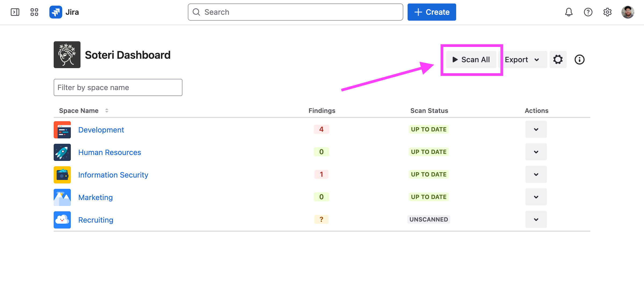Open the user profile avatar
The width and height of the screenshot is (644, 295).
[x=628, y=12]
